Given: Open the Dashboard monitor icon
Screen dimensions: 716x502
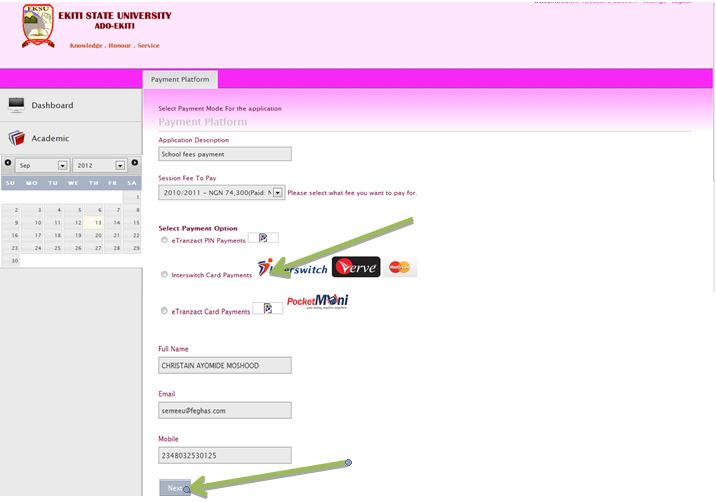Looking at the screenshot, I should (x=16, y=105).
